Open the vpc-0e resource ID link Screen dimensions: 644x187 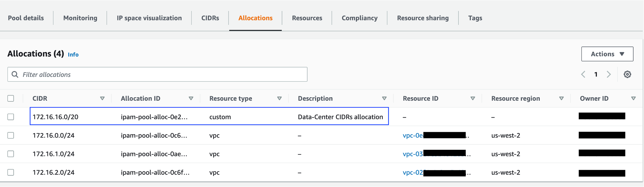(x=413, y=136)
